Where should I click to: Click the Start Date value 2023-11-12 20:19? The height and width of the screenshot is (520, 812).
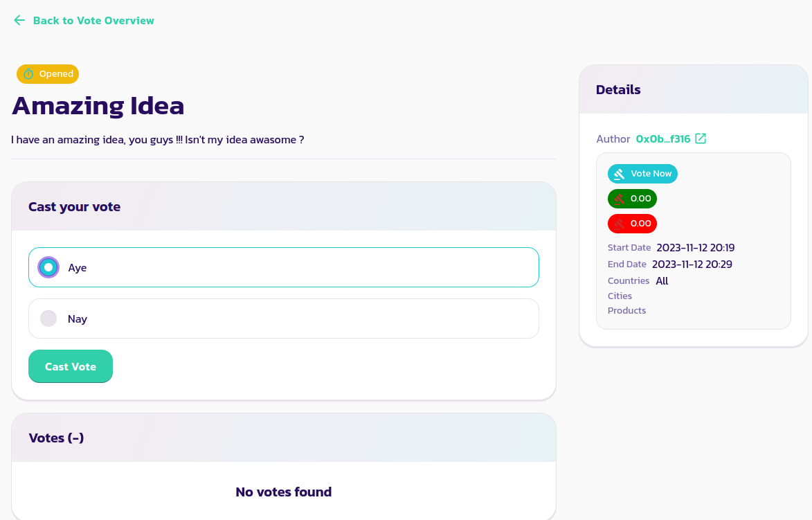click(695, 247)
